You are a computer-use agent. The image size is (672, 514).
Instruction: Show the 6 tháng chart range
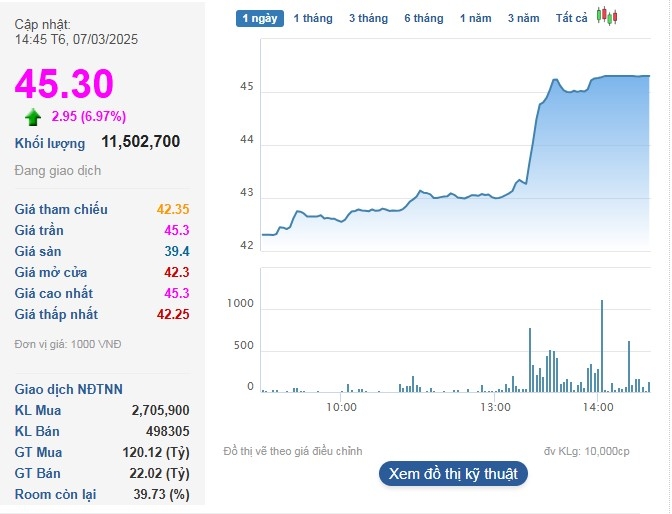[x=423, y=18]
